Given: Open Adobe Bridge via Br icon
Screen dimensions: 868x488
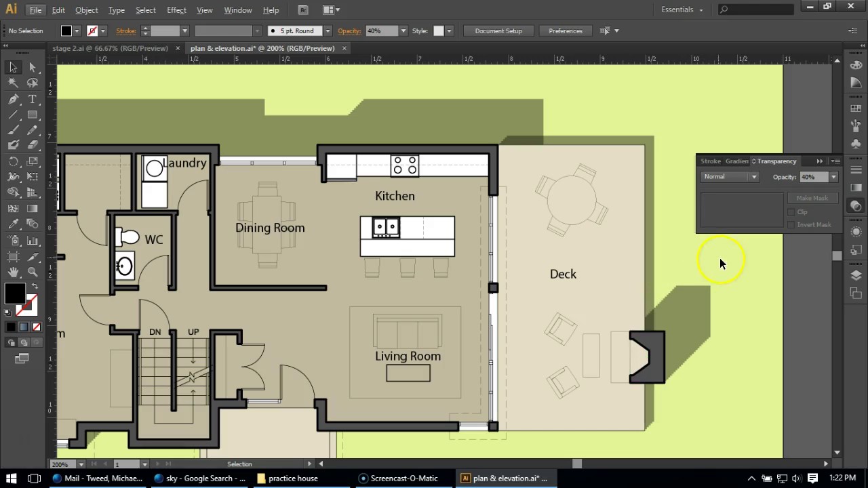Looking at the screenshot, I should tap(303, 10).
